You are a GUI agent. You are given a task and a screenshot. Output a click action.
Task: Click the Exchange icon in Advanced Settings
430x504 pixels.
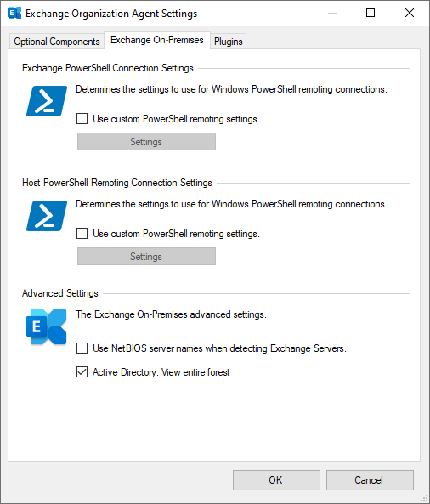(47, 326)
